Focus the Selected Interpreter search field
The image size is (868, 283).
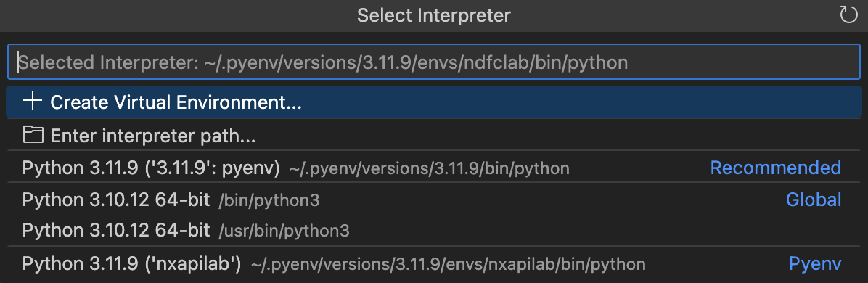[434, 62]
